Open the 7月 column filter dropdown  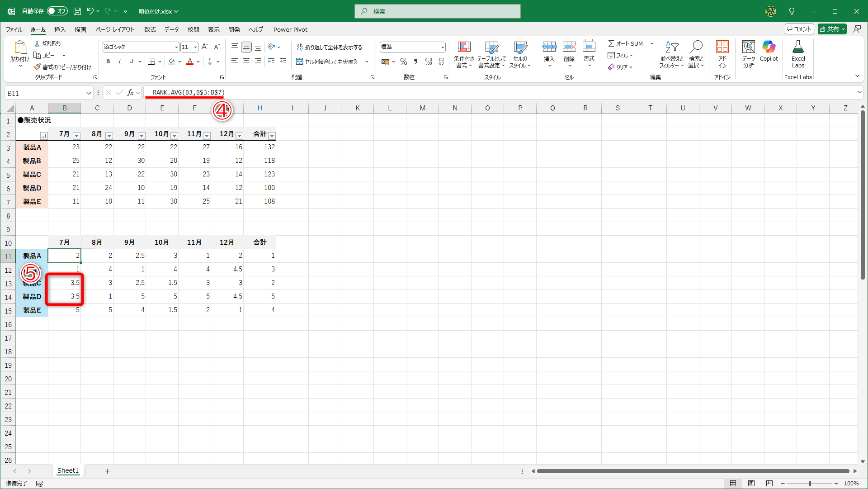(x=76, y=136)
